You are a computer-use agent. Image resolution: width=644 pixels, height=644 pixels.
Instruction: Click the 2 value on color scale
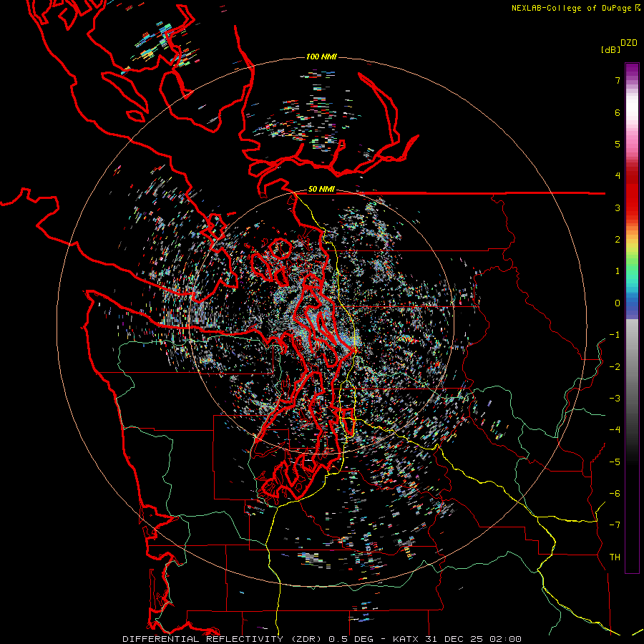(618, 240)
